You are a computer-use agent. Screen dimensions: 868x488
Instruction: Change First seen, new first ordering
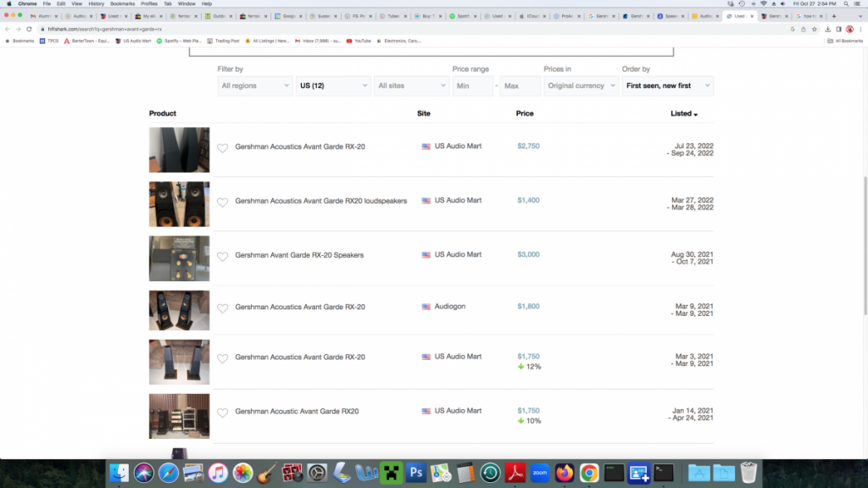(668, 86)
